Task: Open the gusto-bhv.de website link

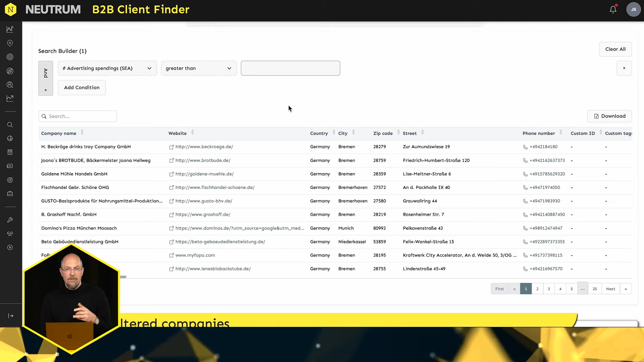Action: click(x=204, y=201)
